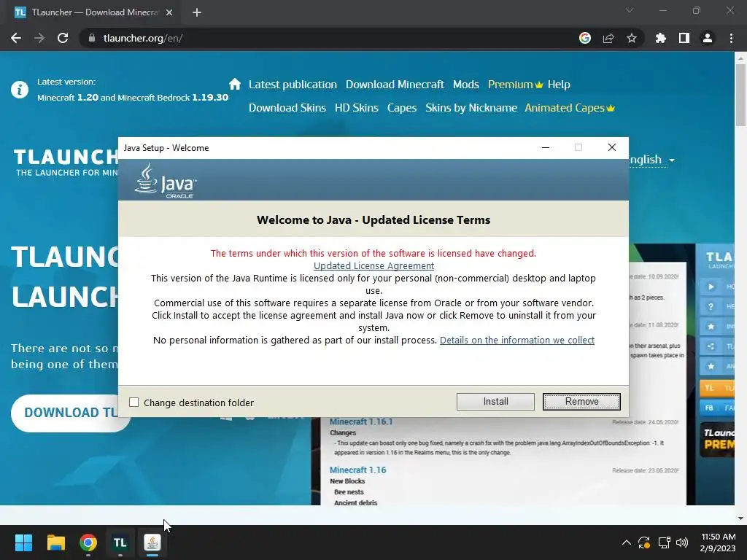Click the Remove button in Java Setup
Screen dimensions: 747x560
581,402
